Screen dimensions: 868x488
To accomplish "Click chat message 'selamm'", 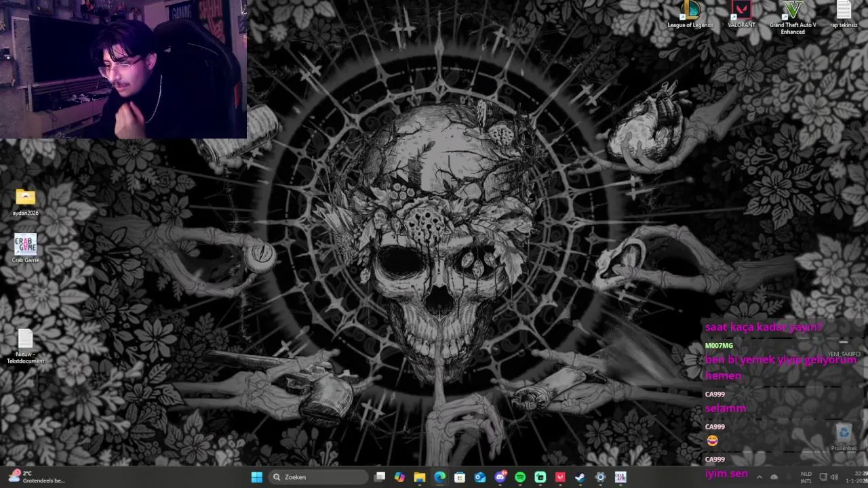I will [726, 408].
